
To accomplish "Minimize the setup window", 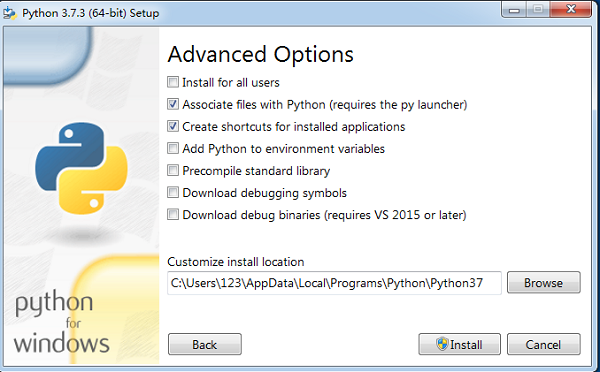I will coord(514,10).
